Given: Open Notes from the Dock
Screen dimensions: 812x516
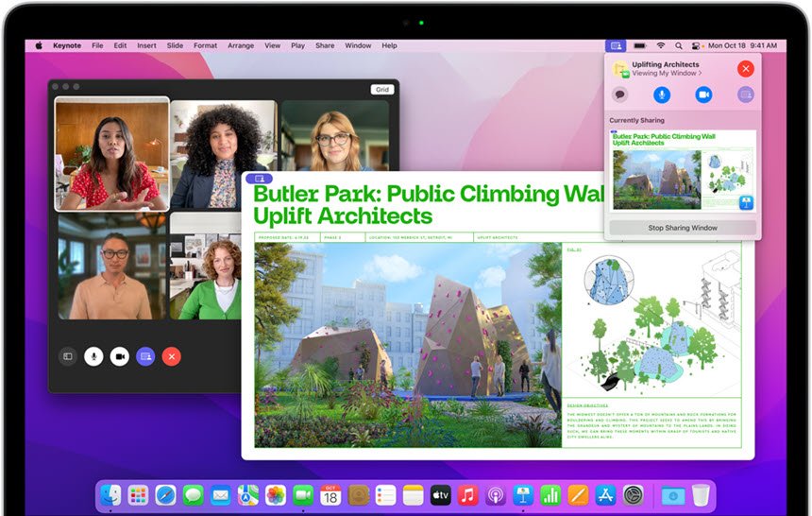Looking at the screenshot, I should [x=414, y=496].
